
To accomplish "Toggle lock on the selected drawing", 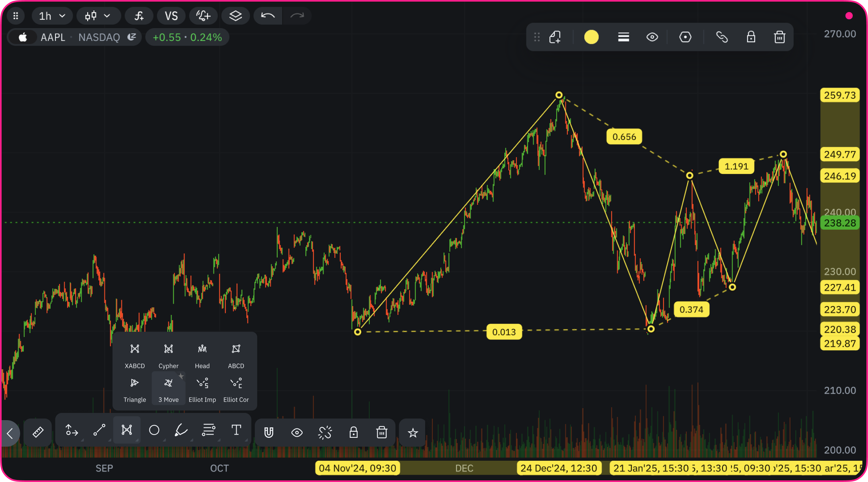I will 751,37.
